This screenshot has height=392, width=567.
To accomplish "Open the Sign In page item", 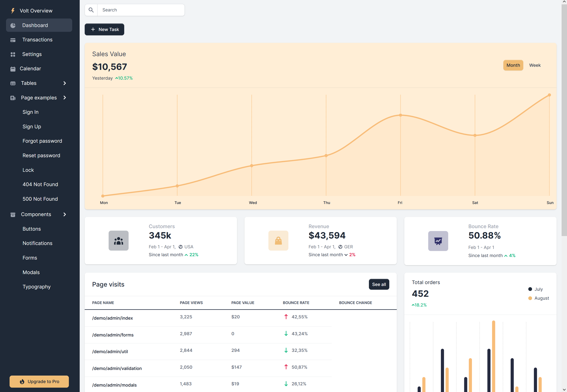I will pos(30,112).
